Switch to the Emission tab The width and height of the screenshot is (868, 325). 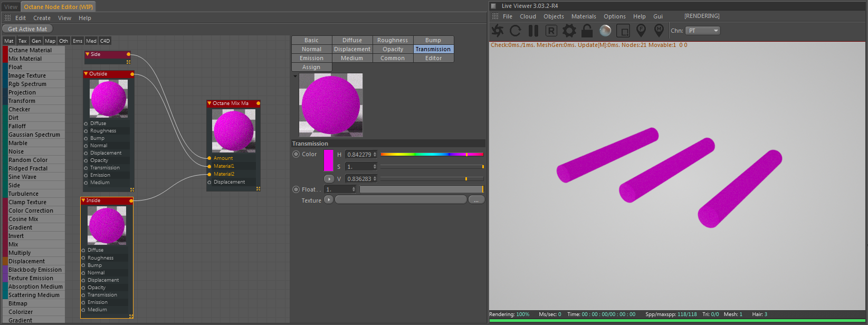312,58
